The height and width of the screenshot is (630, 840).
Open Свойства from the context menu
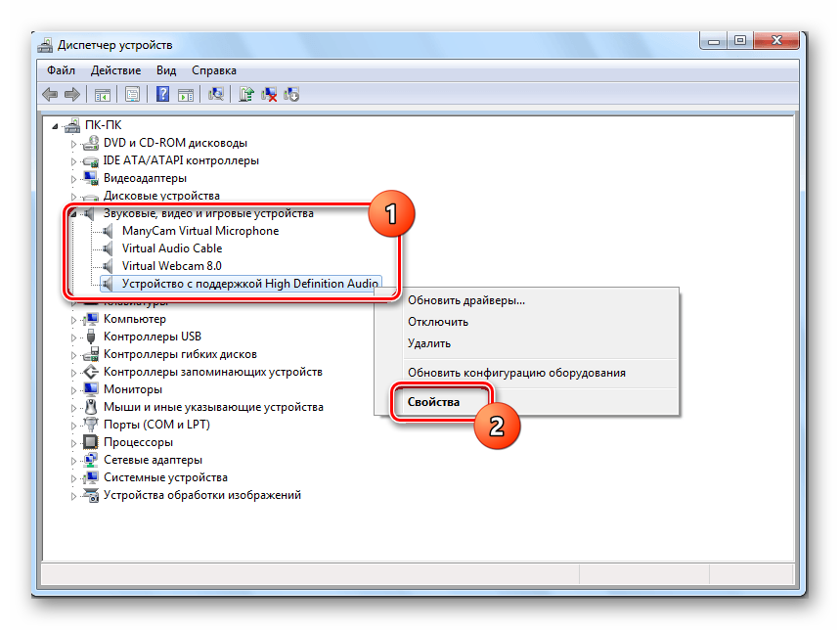coord(526,402)
